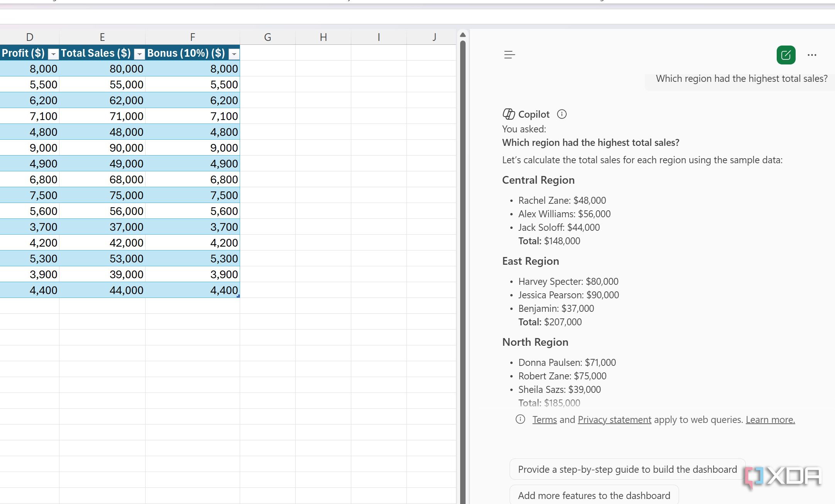Screen dimensions: 835x504
Task: Select Profit cell 3,900
Action: click(x=30, y=274)
